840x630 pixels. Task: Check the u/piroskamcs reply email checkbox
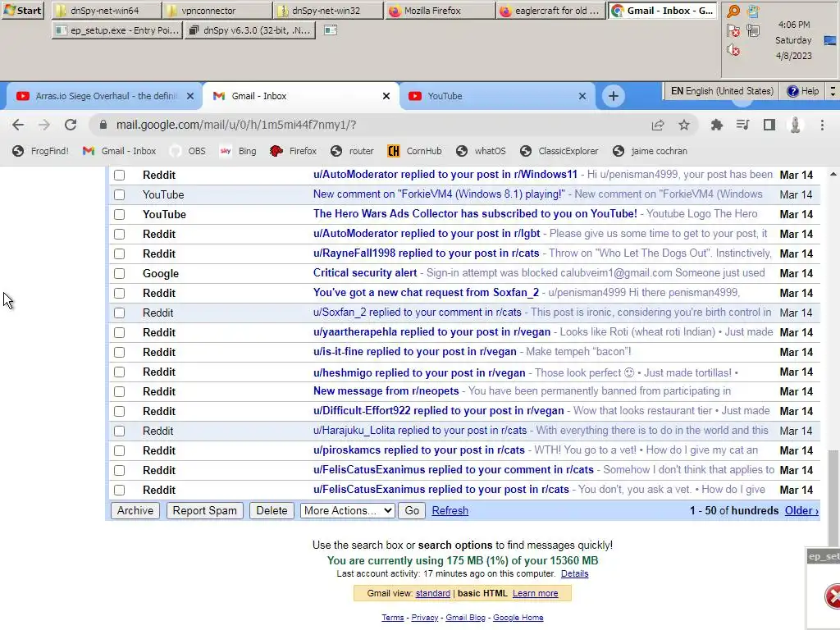(120, 450)
